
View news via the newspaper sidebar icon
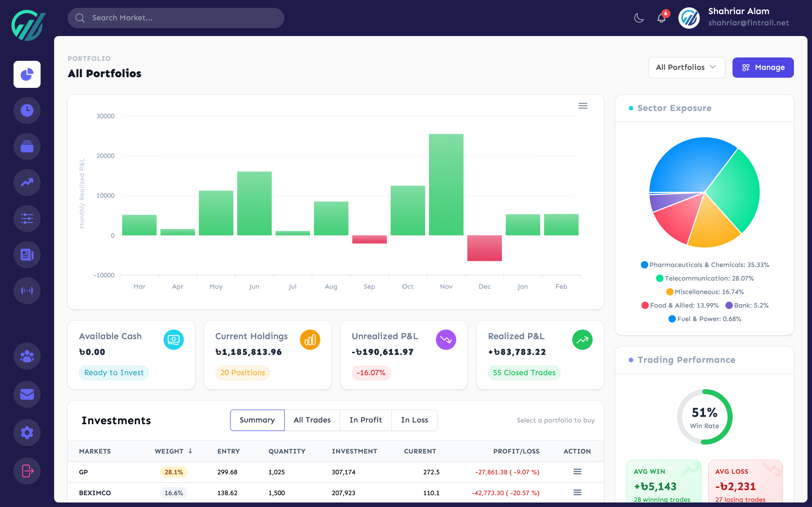[x=27, y=255]
